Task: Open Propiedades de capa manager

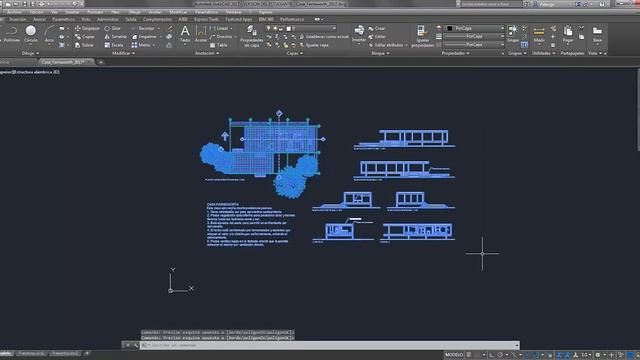Action: (x=251, y=36)
